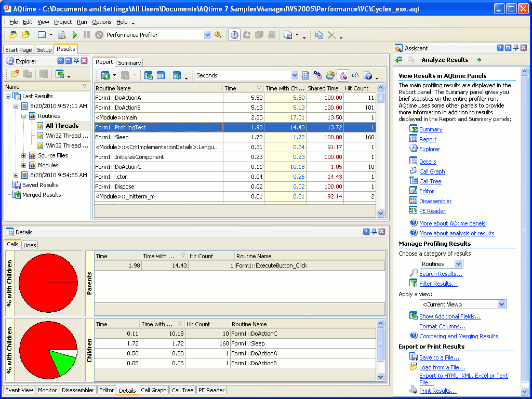
Task: Click Save to a File link
Action: tap(440, 357)
